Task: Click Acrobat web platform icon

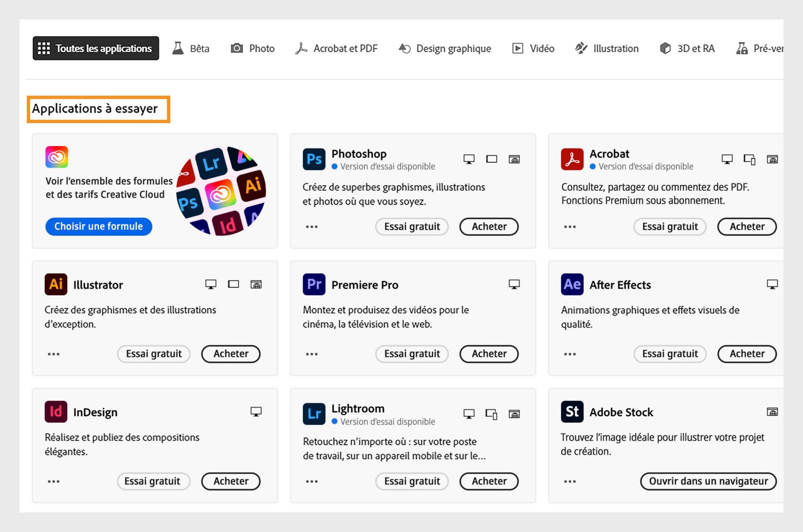Action: click(772, 159)
